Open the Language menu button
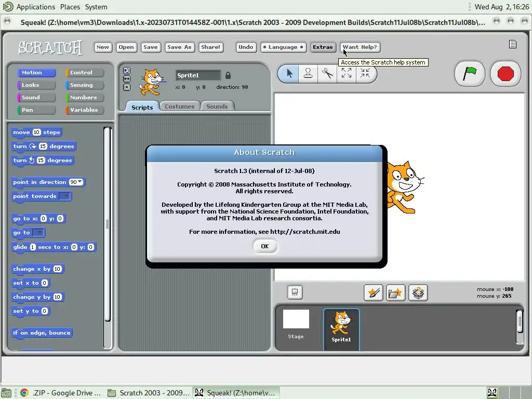532x399 pixels. point(283,47)
